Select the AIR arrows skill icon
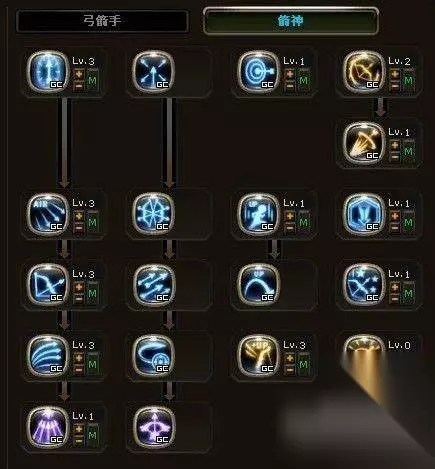Viewport: 435px width, 469px height. point(48,213)
